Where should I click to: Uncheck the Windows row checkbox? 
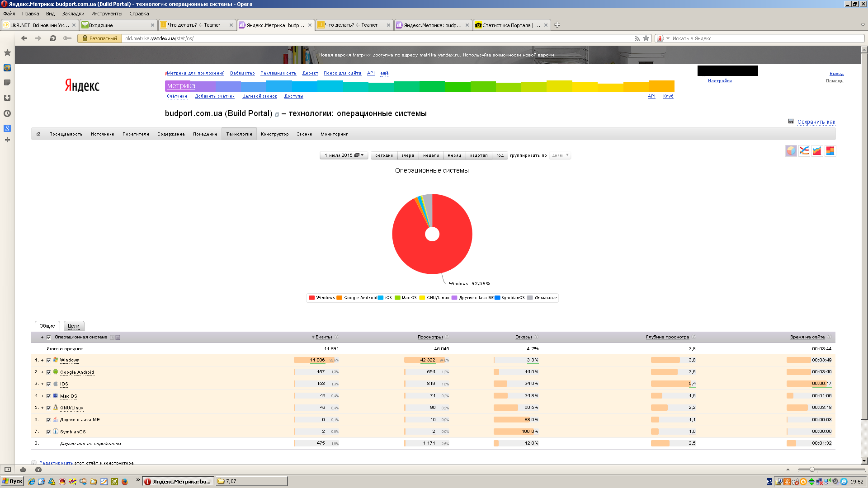[x=48, y=361]
